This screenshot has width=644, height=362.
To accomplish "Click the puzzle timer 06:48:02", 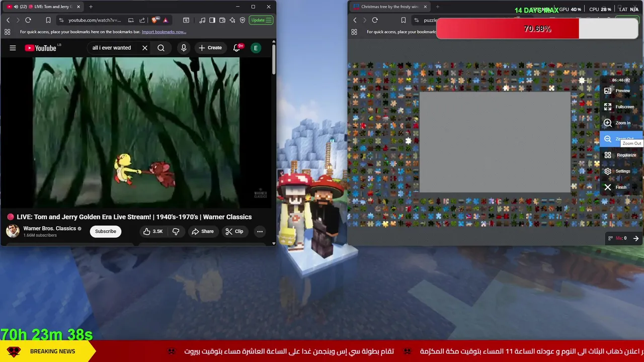I will click(621, 80).
